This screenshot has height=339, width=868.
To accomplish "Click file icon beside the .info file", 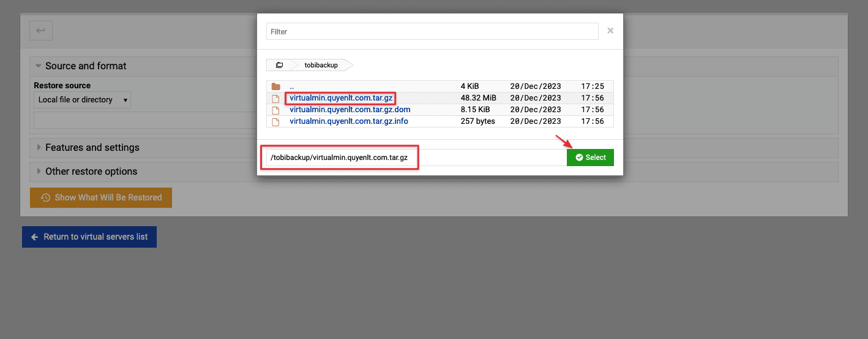I will (275, 121).
